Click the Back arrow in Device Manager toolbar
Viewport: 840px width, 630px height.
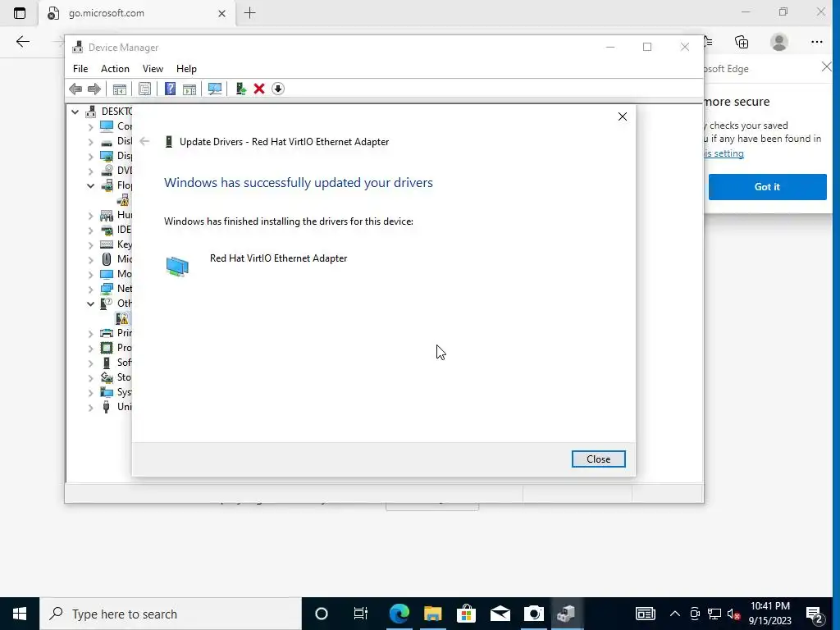point(75,89)
